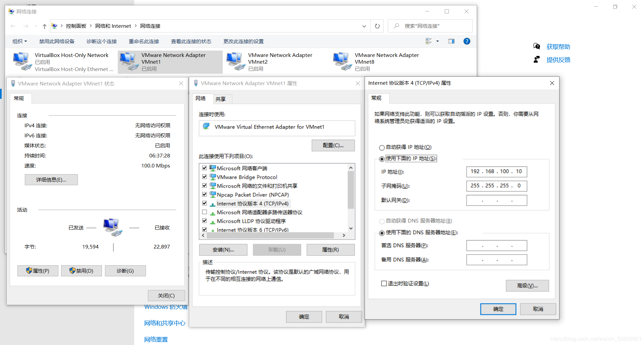The height and width of the screenshot is (345, 644).
Task: Click the search magnifier icon
Action: (396, 26)
